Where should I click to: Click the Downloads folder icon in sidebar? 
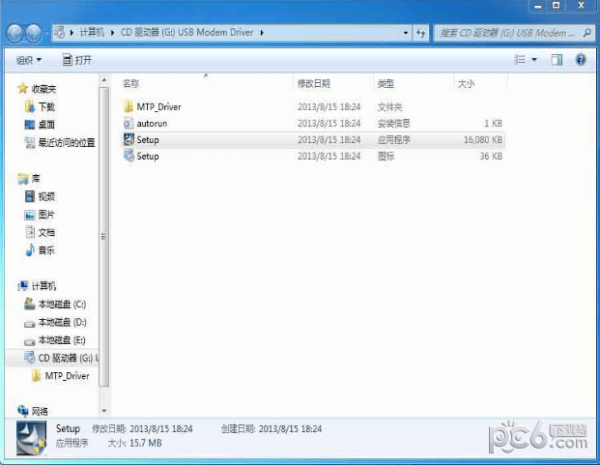coord(30,106)
